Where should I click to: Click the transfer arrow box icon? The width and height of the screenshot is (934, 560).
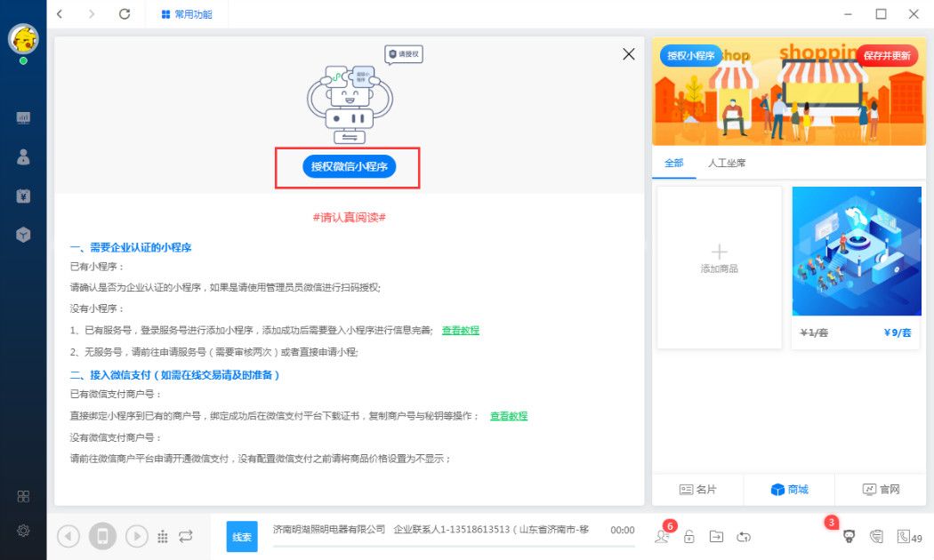coord(717,537)
